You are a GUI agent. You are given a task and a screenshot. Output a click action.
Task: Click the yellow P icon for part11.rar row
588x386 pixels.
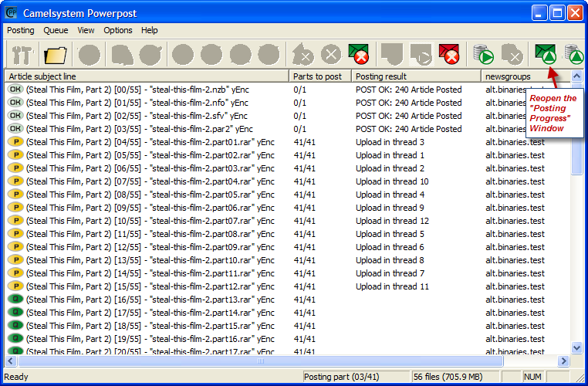pyautogui.click(x=15, y=273)
